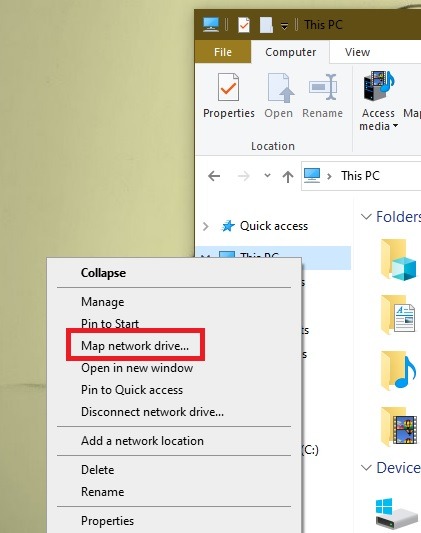Click the Folders group title text
The image size is (421, 533).
[398, 217]
